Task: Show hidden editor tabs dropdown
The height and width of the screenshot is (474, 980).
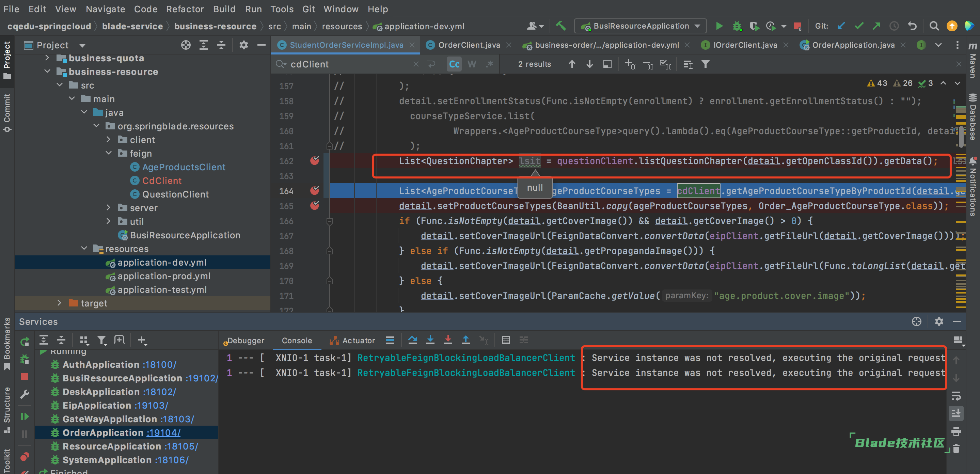Action: [x=938, y=45]
